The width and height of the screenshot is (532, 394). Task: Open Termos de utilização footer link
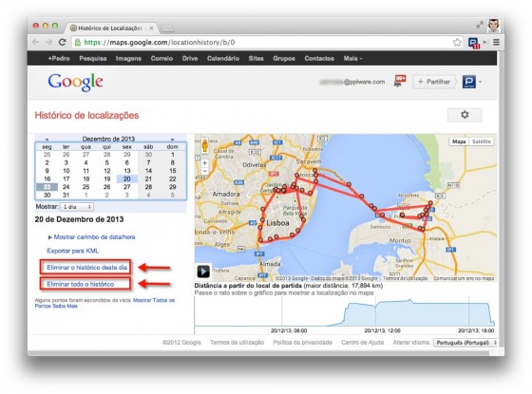(237, 343)
